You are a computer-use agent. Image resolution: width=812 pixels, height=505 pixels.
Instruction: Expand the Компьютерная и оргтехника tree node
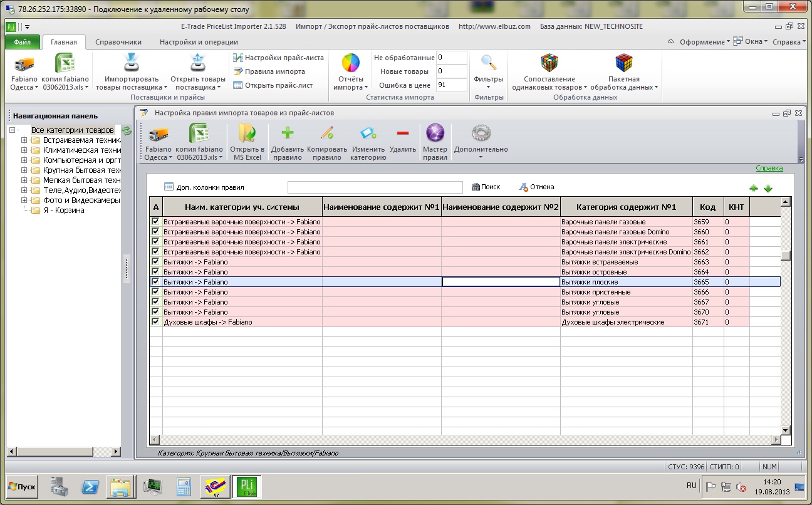point(24,160)
